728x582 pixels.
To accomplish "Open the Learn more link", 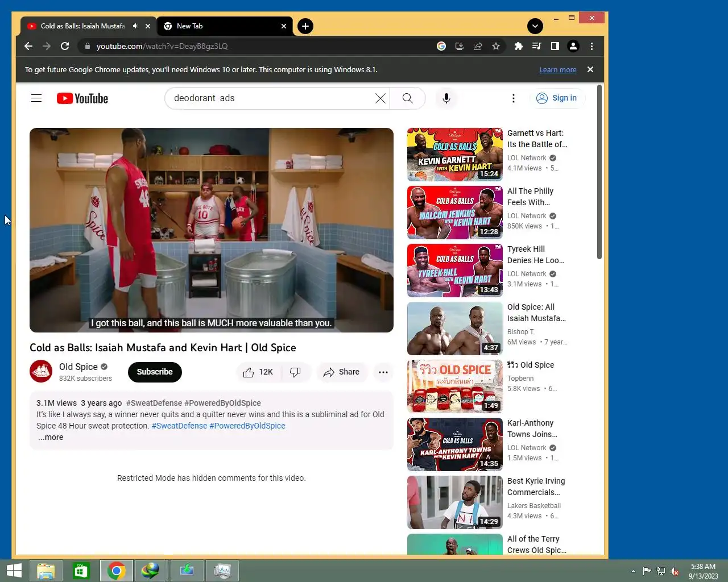I will click(558, 70).
